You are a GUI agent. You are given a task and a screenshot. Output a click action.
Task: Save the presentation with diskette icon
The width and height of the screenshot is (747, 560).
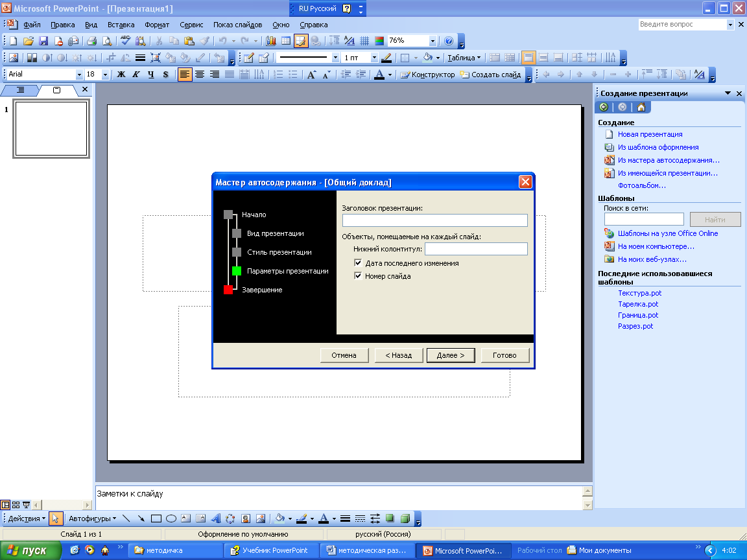43,41
